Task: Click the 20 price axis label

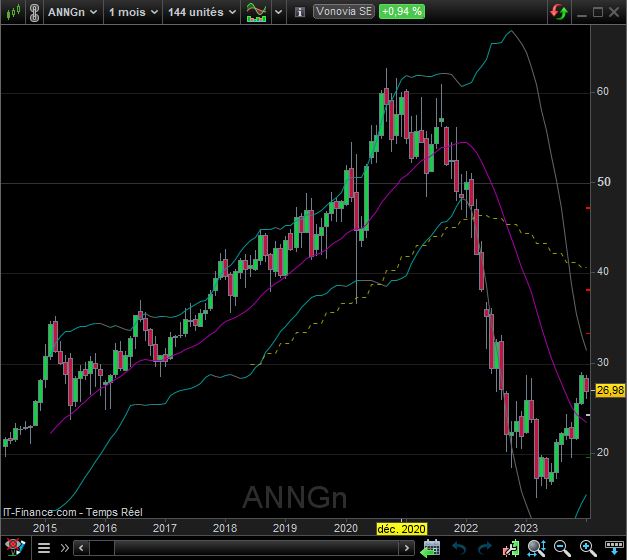Action: [604, 453]
